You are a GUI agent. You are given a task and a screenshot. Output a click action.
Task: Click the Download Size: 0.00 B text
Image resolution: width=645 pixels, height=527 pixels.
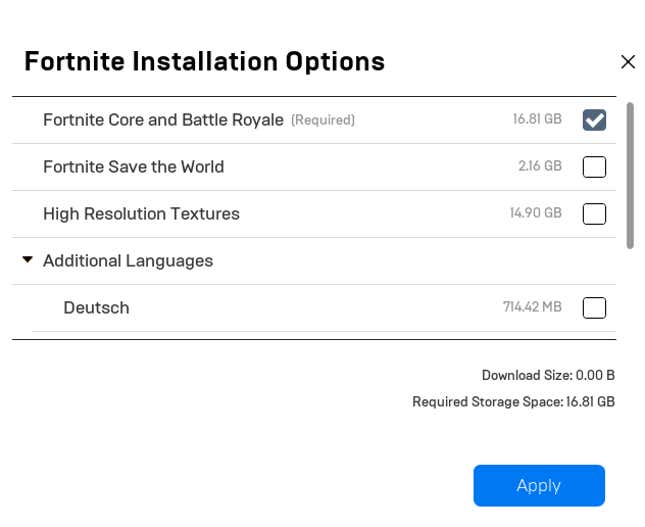tap(548, 375)
